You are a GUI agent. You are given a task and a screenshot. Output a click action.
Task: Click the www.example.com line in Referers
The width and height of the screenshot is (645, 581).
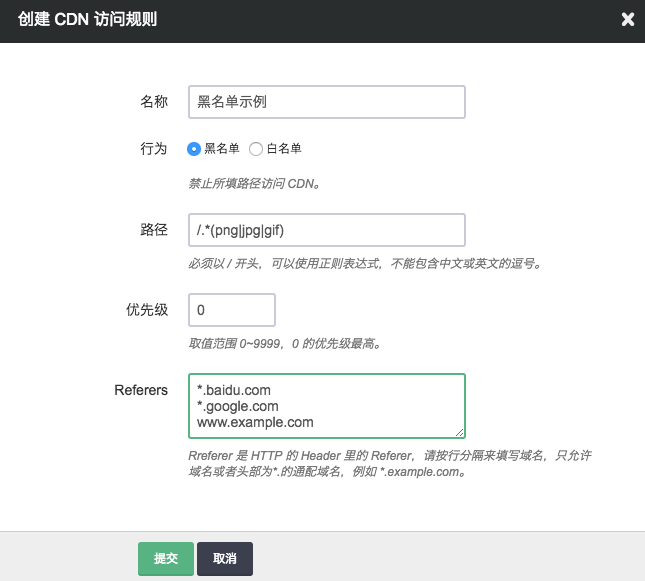coord(255,422)
